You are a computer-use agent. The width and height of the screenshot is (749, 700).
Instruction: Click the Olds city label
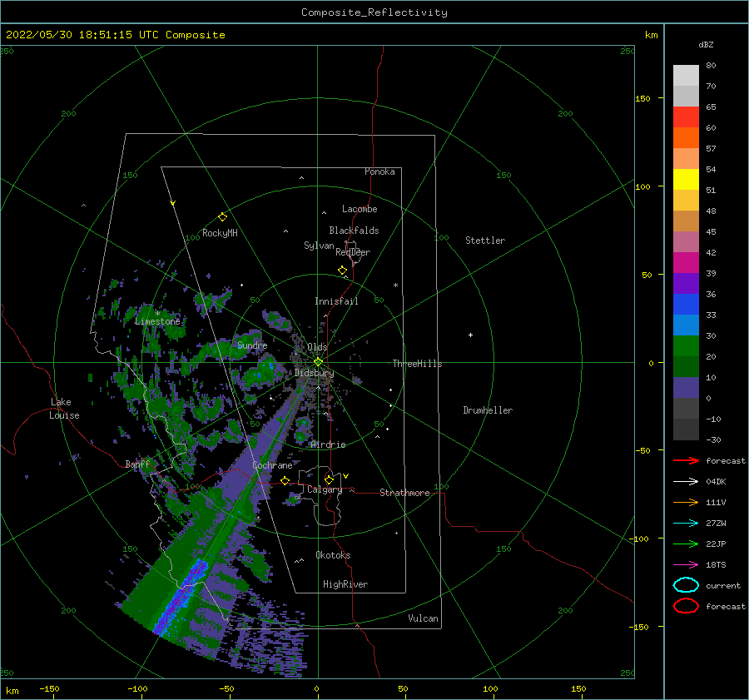tap(317, 347)
